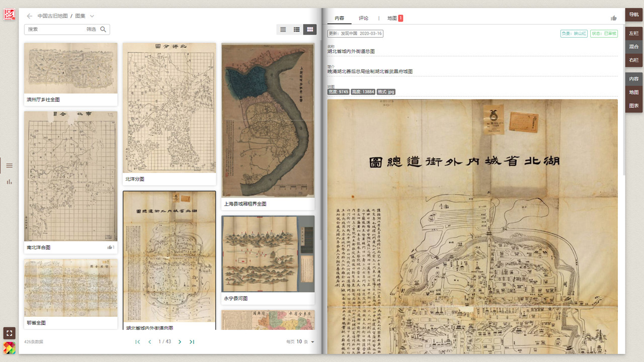Open the 永宁县河图 map thumbnail

pos(268,254)
